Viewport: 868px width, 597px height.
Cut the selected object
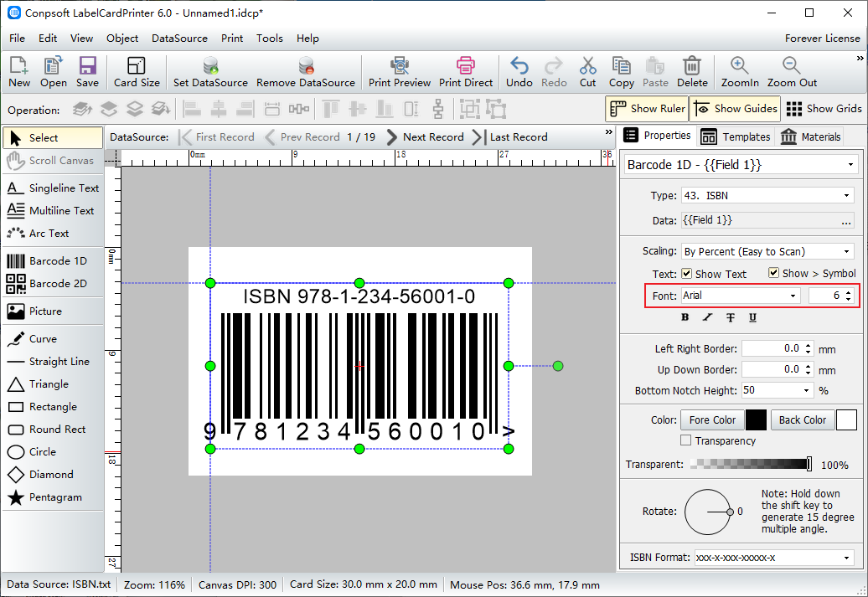click(x=587, y=71)
